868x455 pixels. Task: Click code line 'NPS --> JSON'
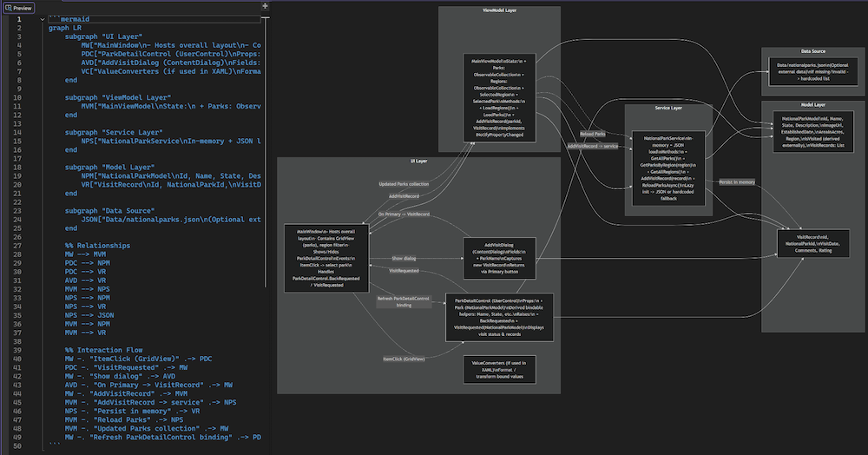(x=89, y=315)
